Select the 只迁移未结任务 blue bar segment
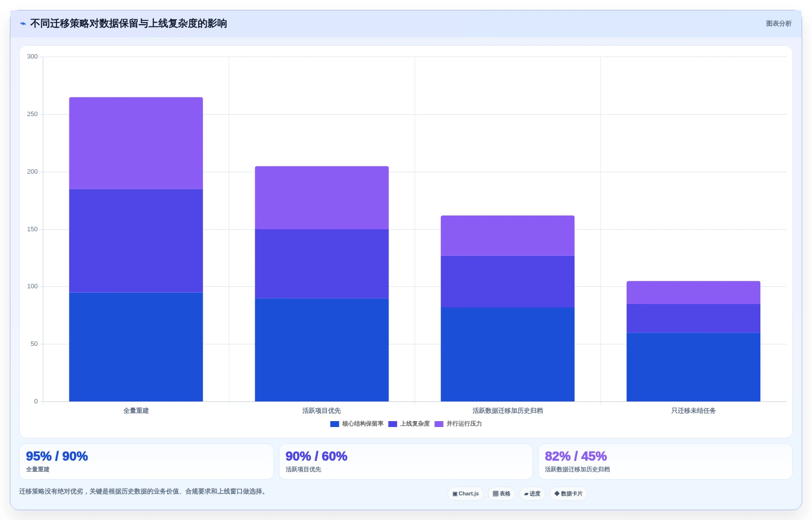The width and height of the screenshot is (812, 520). pyautogui.click(x=693, y=367)
